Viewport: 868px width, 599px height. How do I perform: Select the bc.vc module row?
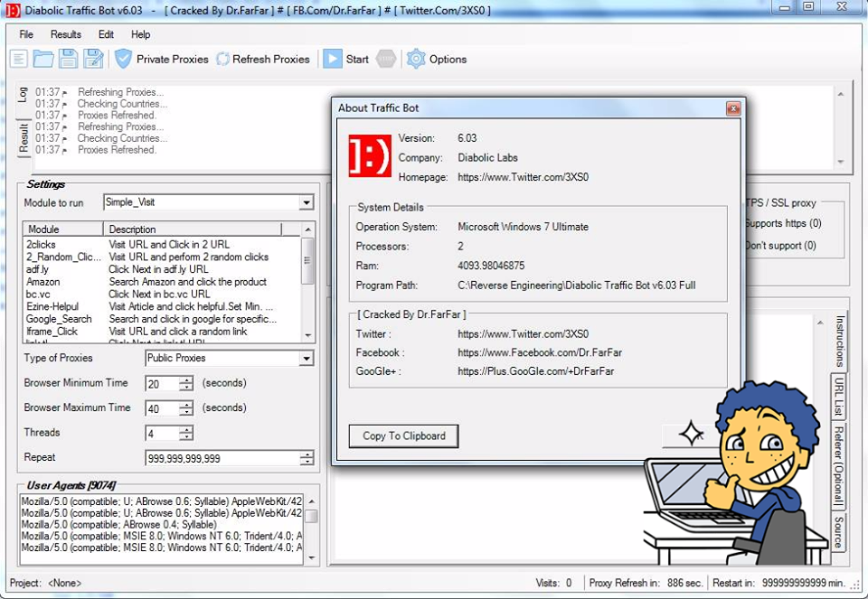[x=162, y=295]
